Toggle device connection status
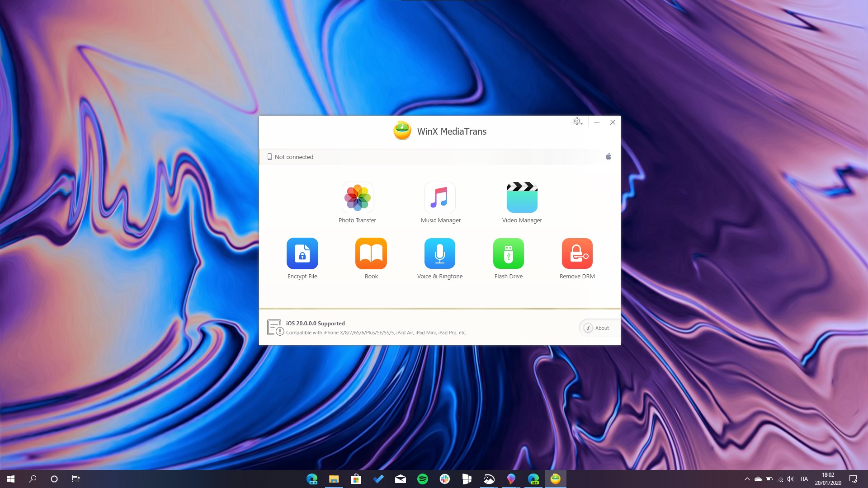 click(x=609, y=156)
